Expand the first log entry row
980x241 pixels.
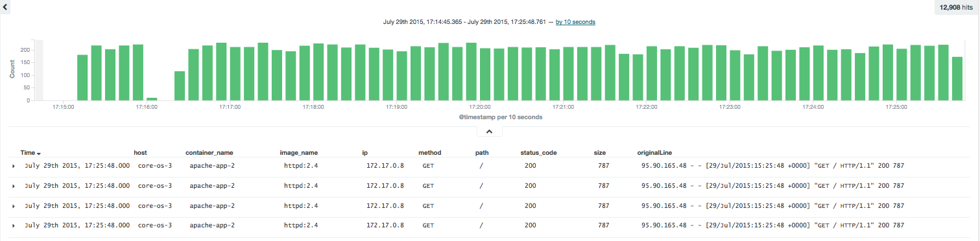14,166
